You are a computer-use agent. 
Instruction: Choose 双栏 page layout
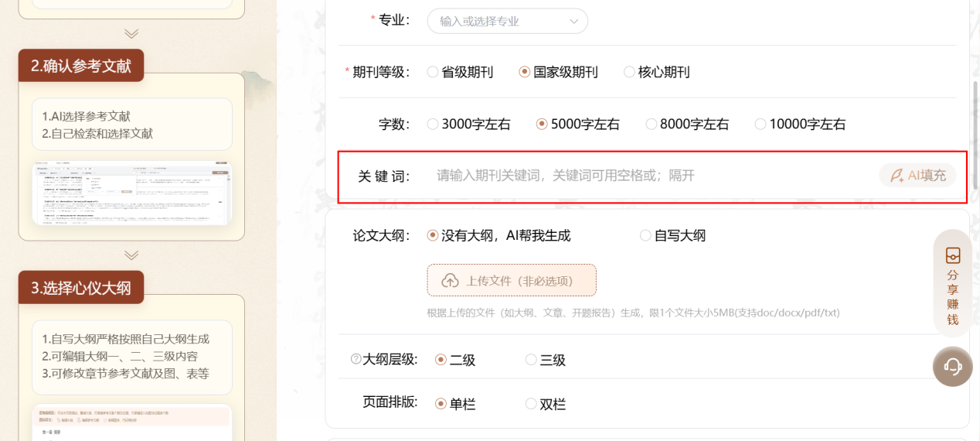[x=546, y=404]
